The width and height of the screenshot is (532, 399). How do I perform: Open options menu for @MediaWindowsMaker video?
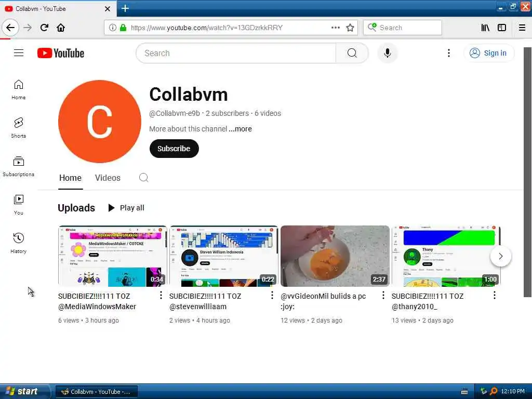click(161, 296)
